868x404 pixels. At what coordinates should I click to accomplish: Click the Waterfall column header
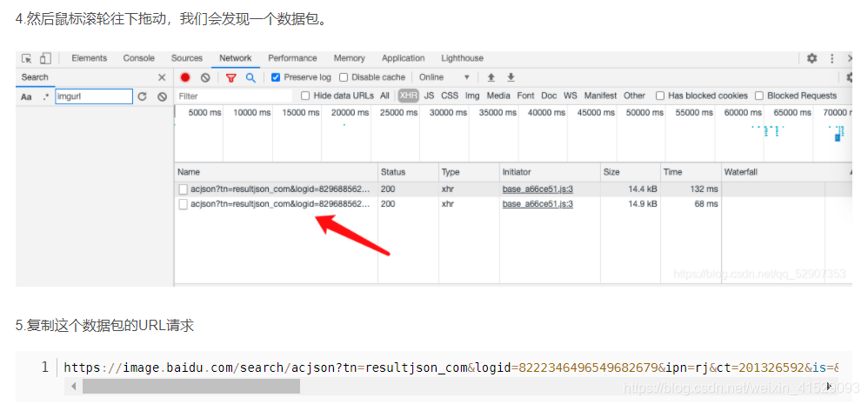[x=786, y=172]
